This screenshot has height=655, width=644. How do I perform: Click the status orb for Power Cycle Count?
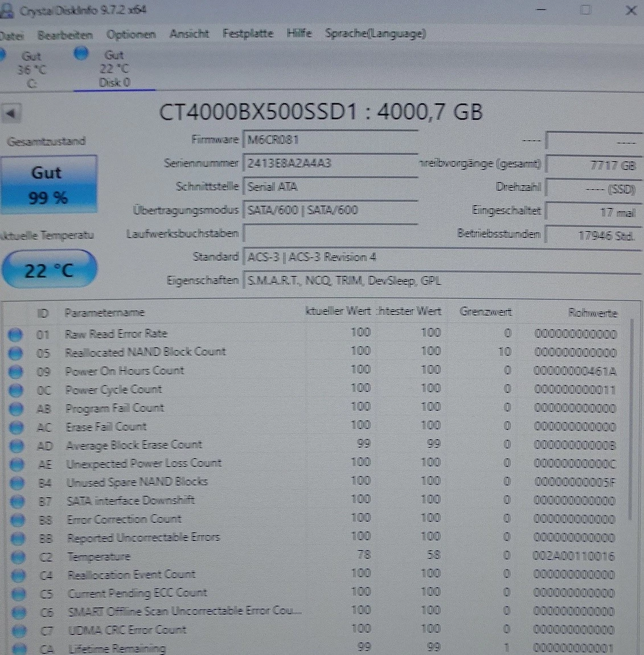coord(16,390)
